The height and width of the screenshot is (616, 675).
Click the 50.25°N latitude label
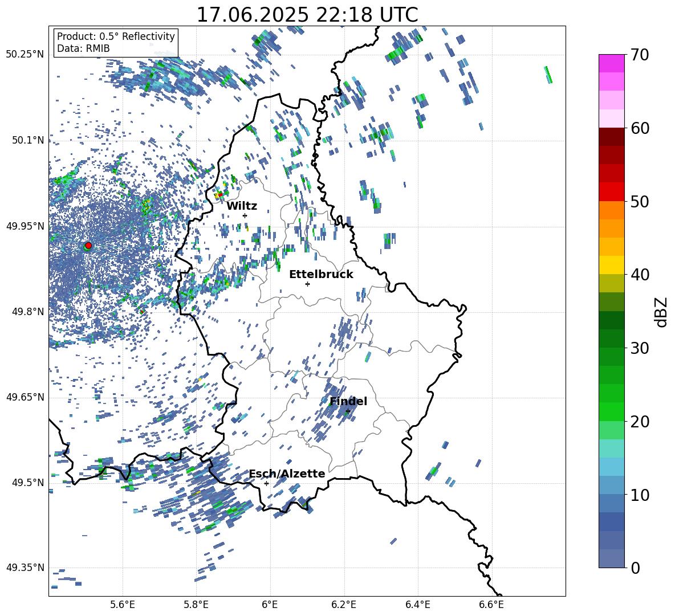coord(25,55)
